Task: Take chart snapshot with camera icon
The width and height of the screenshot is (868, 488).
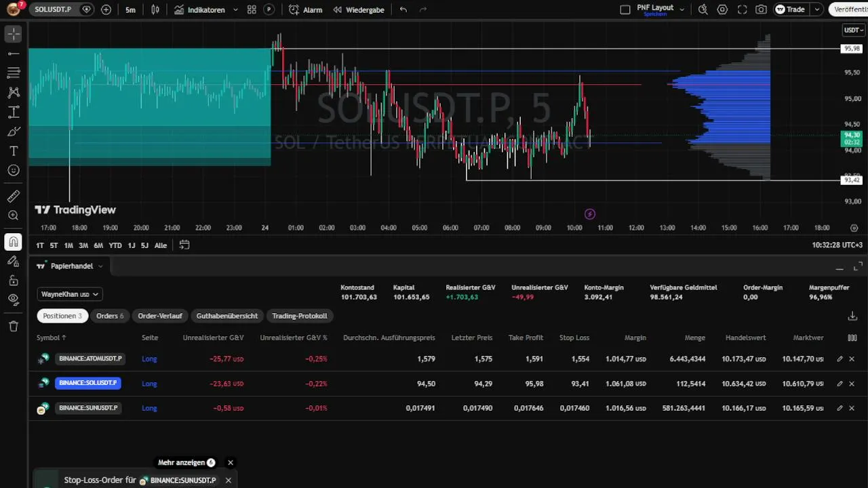Action: (762, 9)
